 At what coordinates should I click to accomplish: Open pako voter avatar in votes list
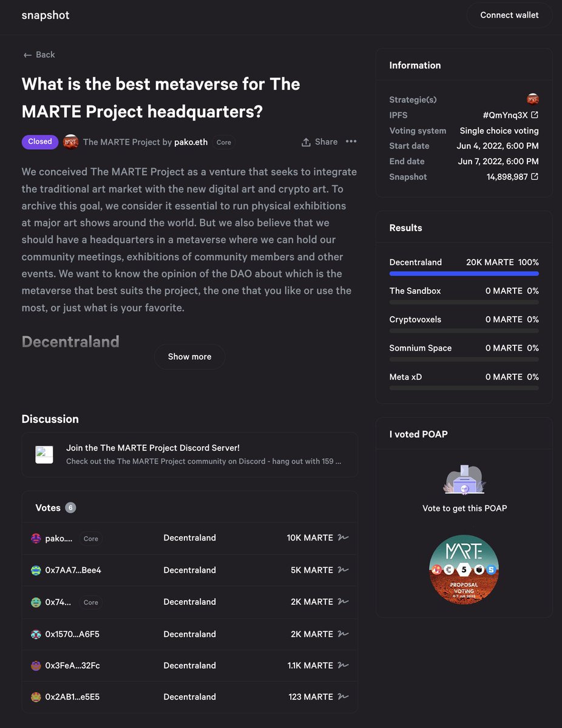pos(36,538)
